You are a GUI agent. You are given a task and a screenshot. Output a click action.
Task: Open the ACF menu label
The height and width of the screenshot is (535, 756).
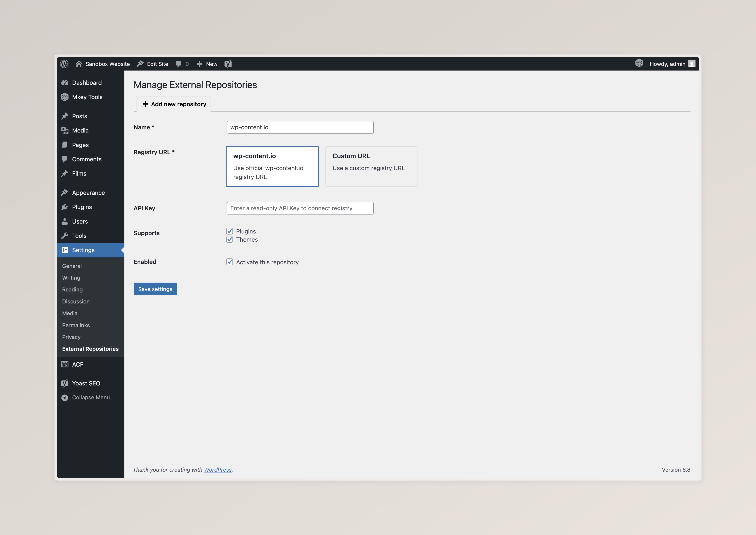(78, 364)
